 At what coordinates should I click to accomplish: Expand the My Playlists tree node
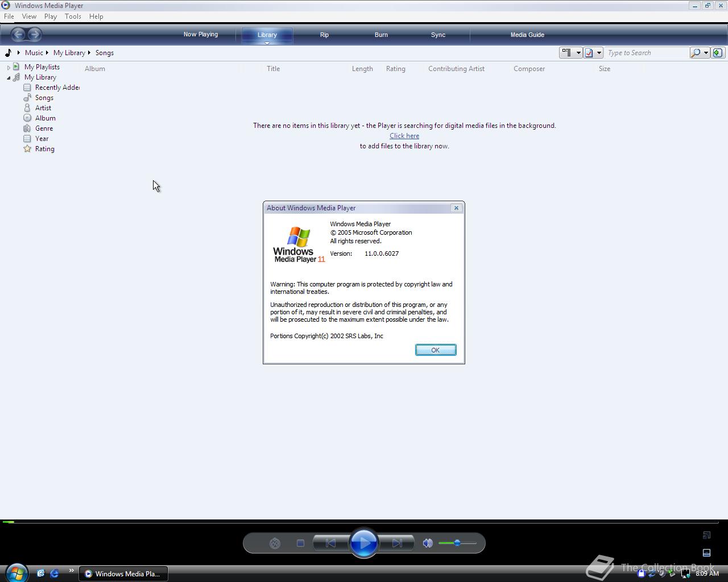click(9, 67)
